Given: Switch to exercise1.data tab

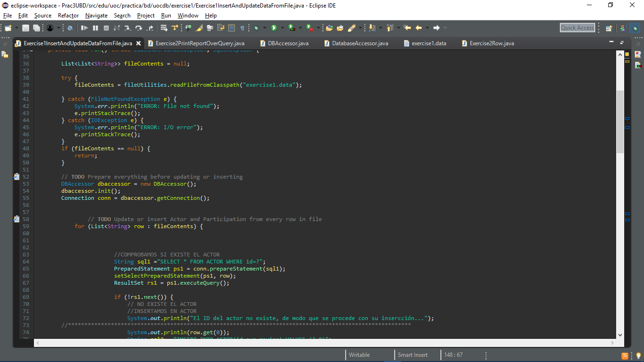Looking at the screenshot, I should coord(425,43).
